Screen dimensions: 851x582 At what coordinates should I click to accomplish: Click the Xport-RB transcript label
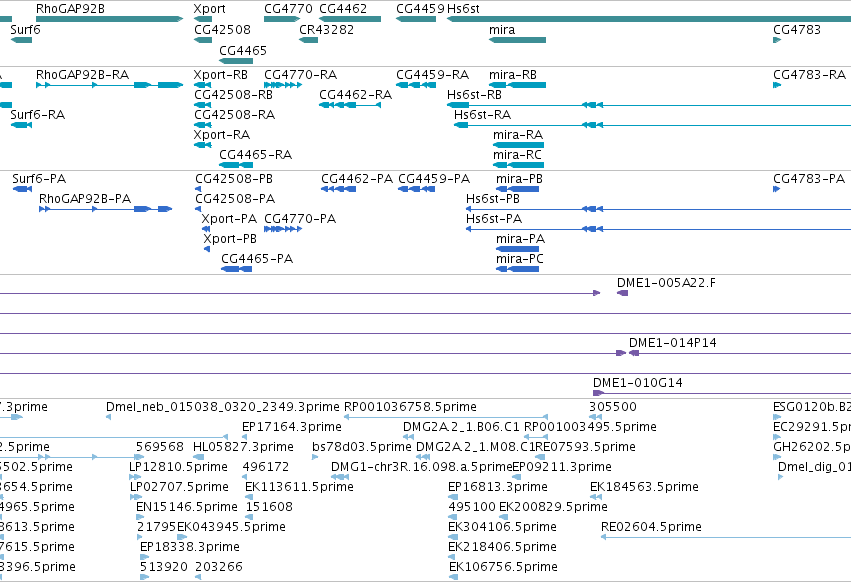point(220,75)
